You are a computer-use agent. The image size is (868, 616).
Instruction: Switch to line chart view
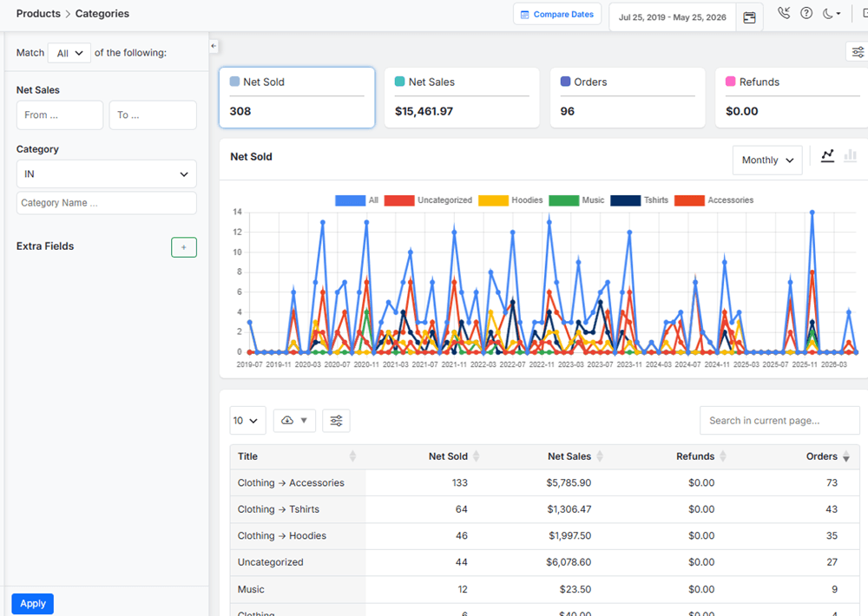(x=827, y=156)
